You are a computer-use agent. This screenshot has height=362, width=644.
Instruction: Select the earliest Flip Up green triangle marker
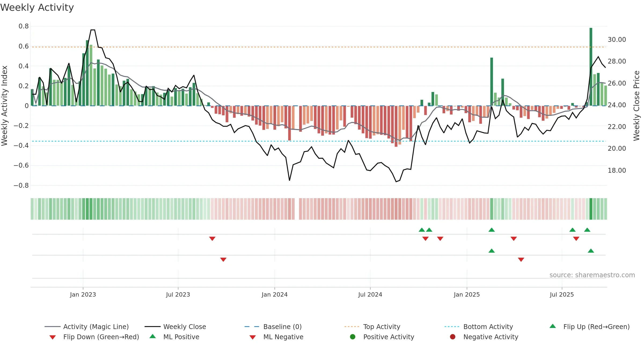click(x=422, y=230)
